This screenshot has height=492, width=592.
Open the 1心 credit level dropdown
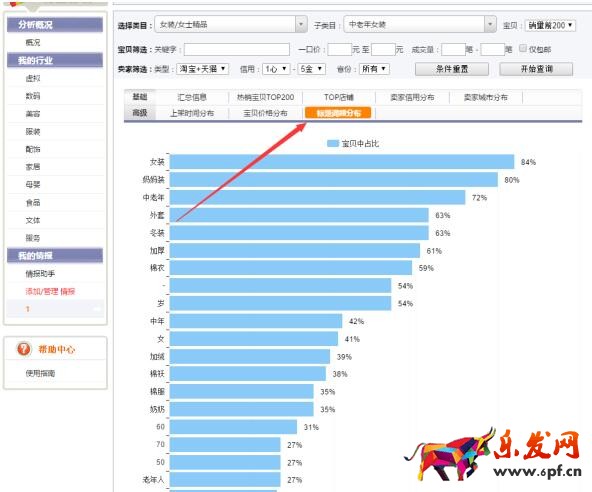tap(276, 69)
